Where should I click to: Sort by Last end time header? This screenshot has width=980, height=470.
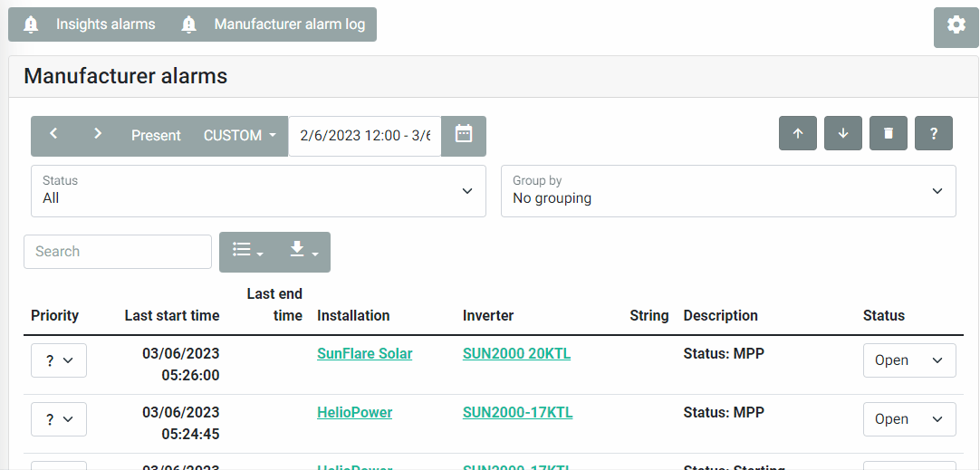click(274, 304)
